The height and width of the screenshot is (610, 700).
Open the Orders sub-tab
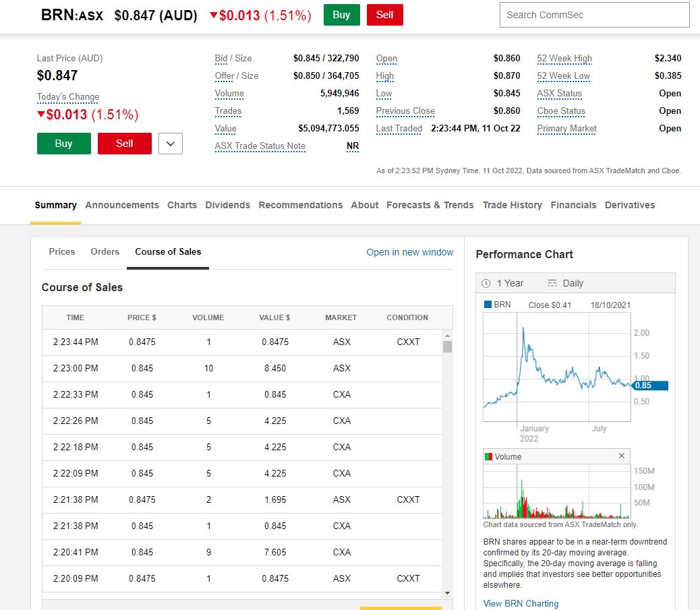[105, 251]
